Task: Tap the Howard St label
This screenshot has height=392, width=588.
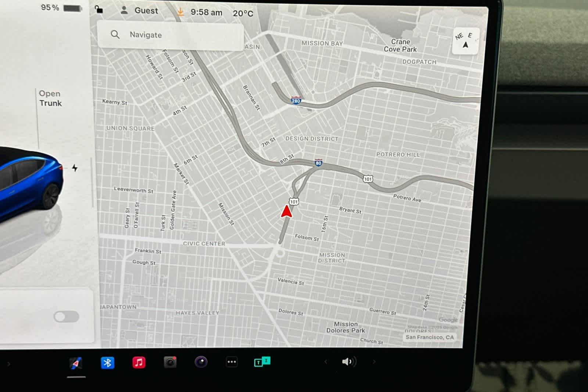Action: click(x=154, y=67)
